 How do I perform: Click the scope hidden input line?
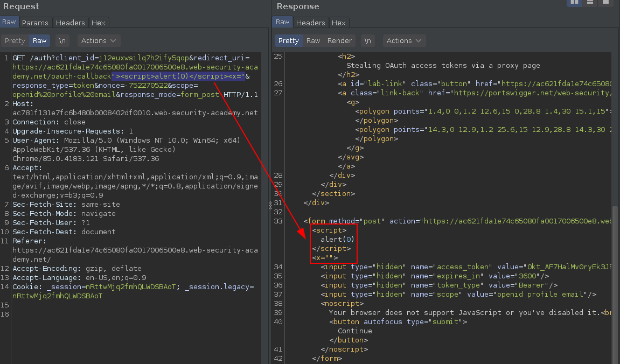coord(459,295)
